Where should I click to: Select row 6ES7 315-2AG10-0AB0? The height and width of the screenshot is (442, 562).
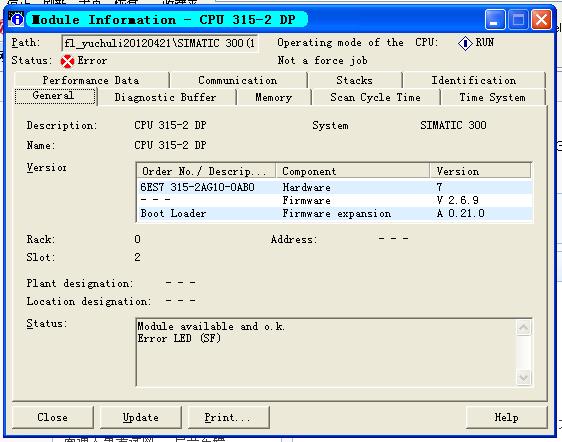click(x=334, y=187)
